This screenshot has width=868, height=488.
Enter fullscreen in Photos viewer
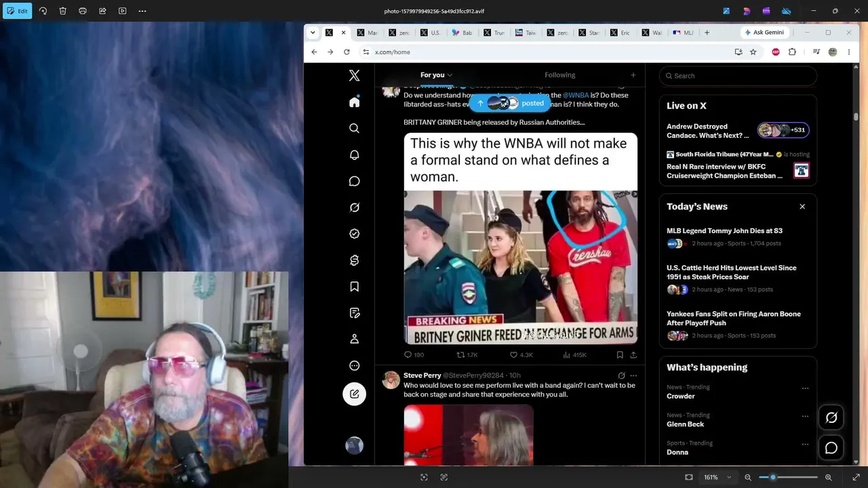[856, 477]
